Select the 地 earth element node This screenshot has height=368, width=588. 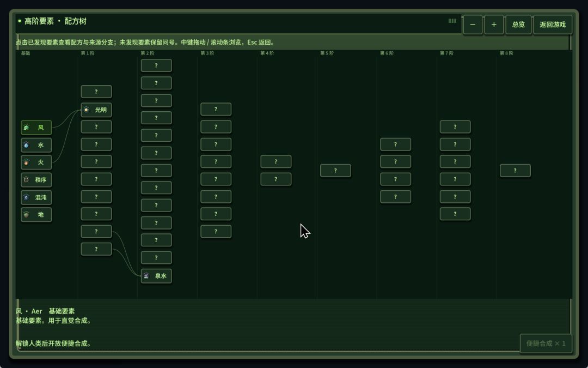(x=36, y=215)
